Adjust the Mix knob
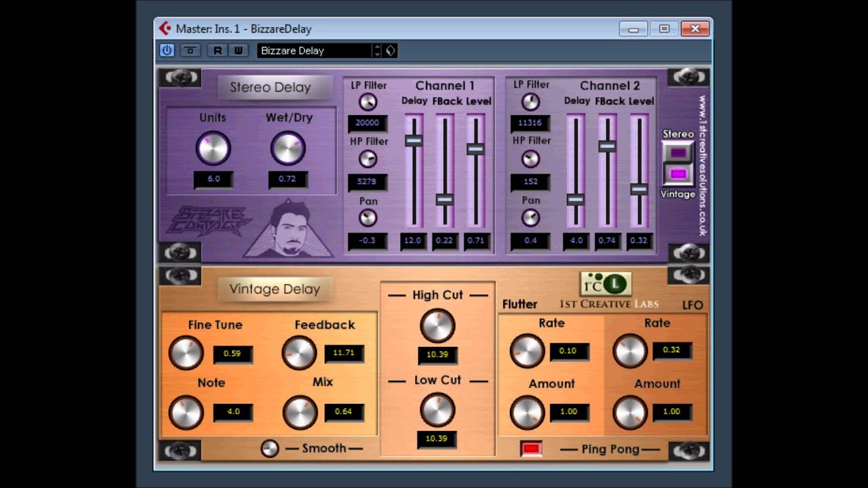This screenshot has width=868, height=488. (299, 412)
